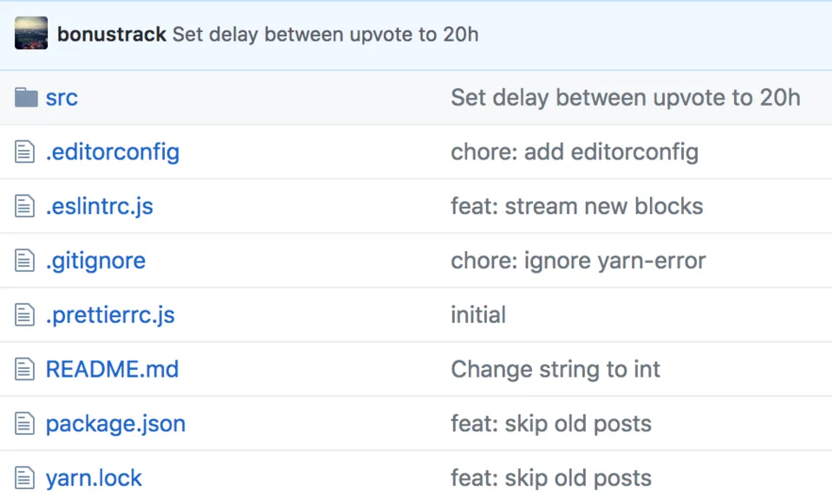Click the .editorconfig file icon
Image resolution: width=832 pixels, height=504 pixels.
pos(25,152)
